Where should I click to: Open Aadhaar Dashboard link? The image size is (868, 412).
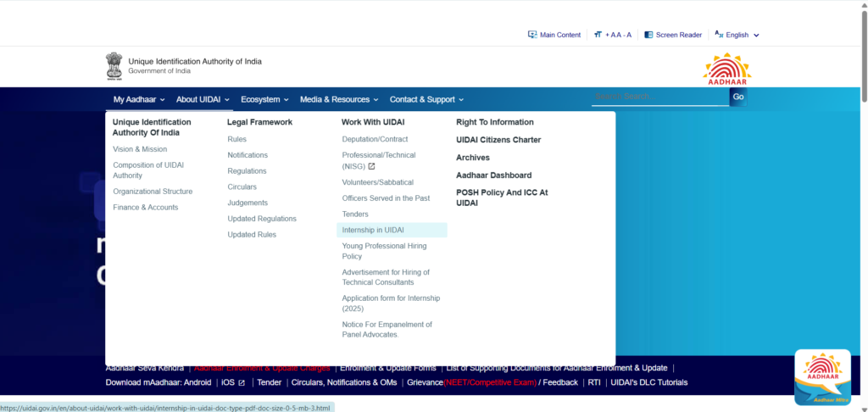point(494,175)
